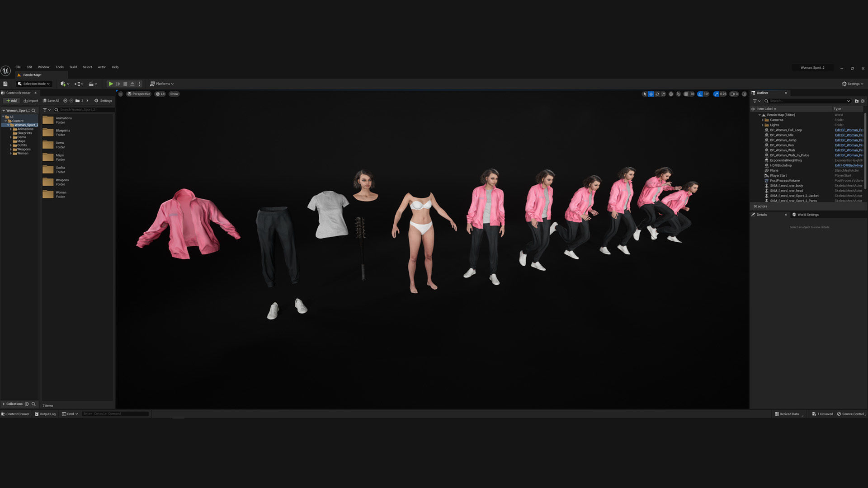
Task: Open the grid snap value 10 menu
Action: [x=692, y=94]
